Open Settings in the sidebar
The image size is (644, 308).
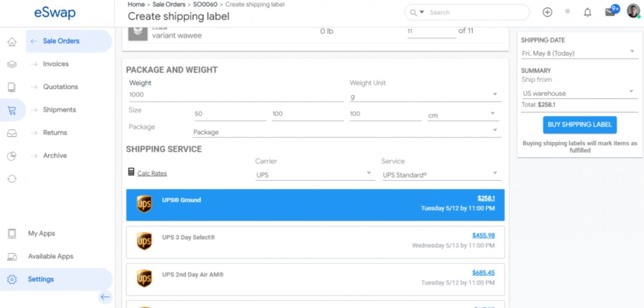[41, 279]
